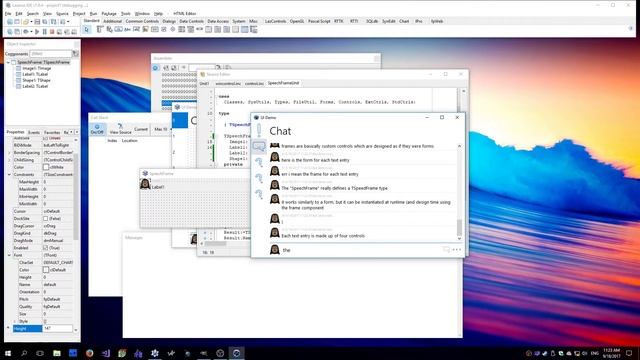The width and height of the screenshot is (640, 360).
Task: Click the speech icon beside chat input dots
Action: point(446,249)
